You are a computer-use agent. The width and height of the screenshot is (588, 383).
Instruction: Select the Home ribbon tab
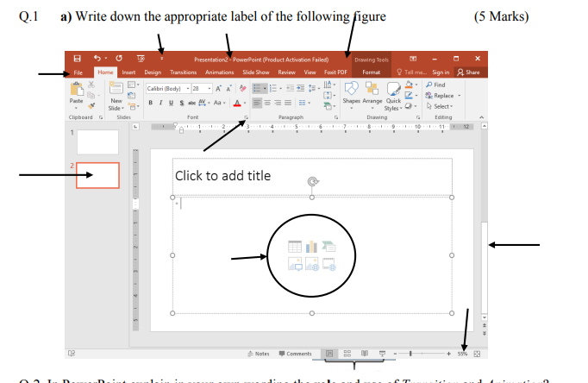(x=105, y=72)
